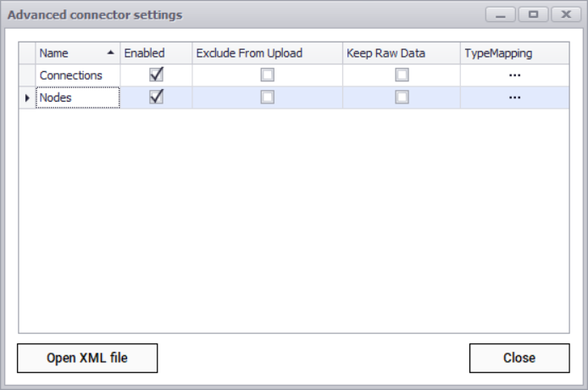Click the Name column sort arrow
The height and width of the screenshot is (390, 588).
[111, 53]
